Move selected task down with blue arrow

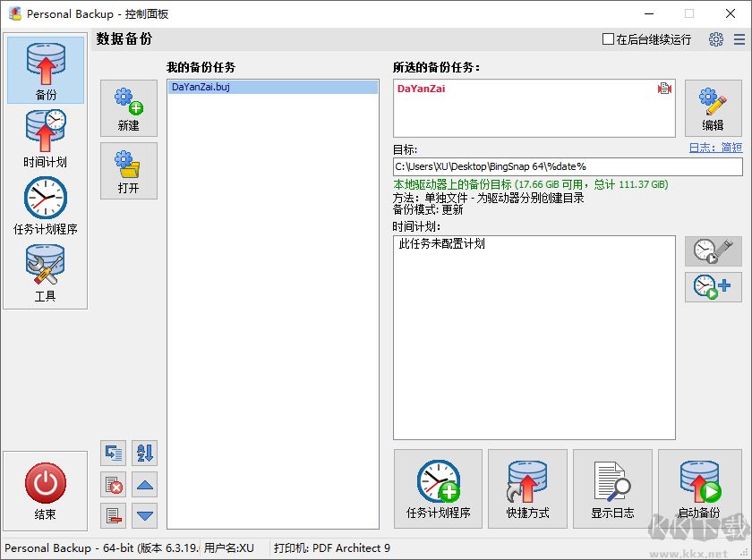(x=144, y=516)
